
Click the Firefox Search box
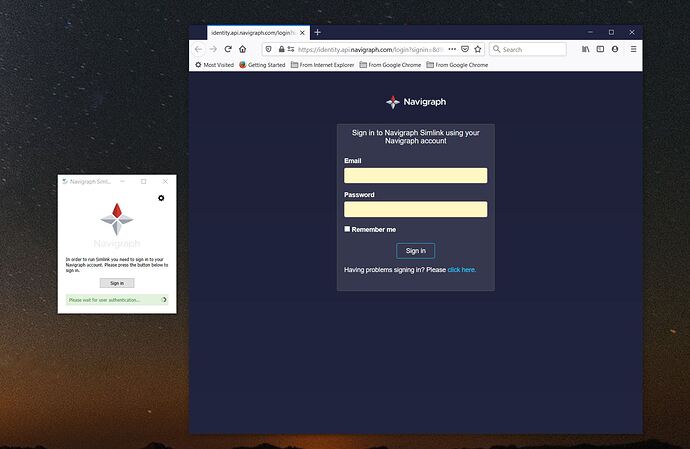click(528, 49)
